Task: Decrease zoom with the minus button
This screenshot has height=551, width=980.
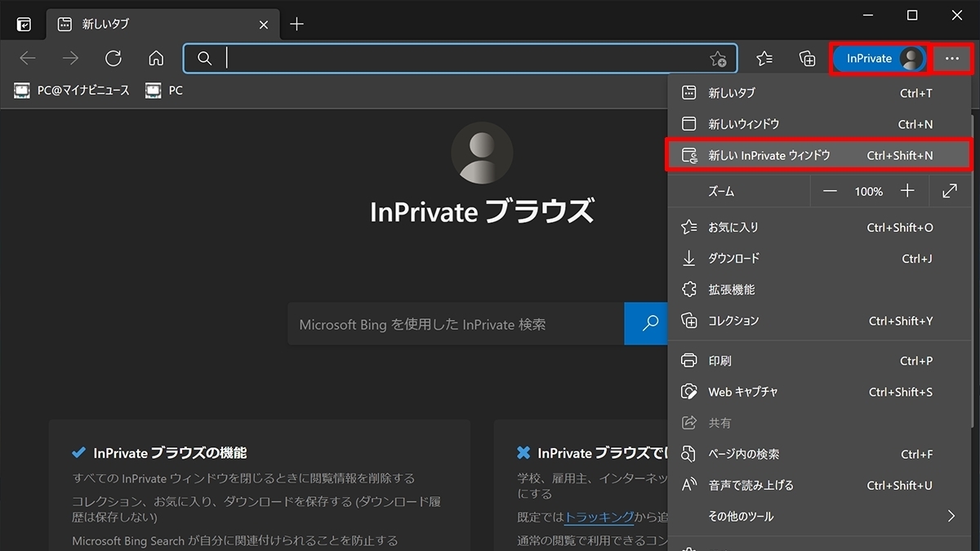Action: click(x=831, y=191)
